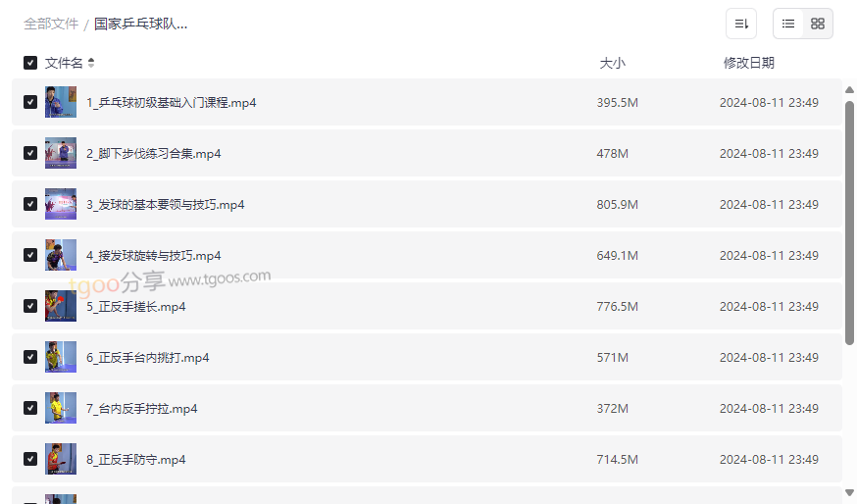This screenshot has height=504, width=857.
Task: Uncheck the 2_脚下步伐练习合集.mp4 checkbox
Action: point(30,153)
